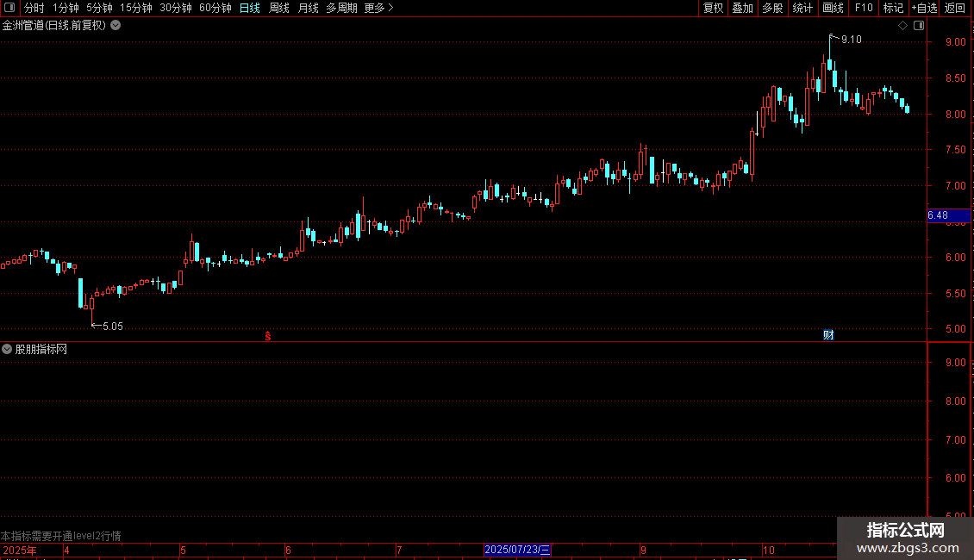
Task: Open the 金洲管道 chart settings dropdown
Action: click(x=116, y=26)
